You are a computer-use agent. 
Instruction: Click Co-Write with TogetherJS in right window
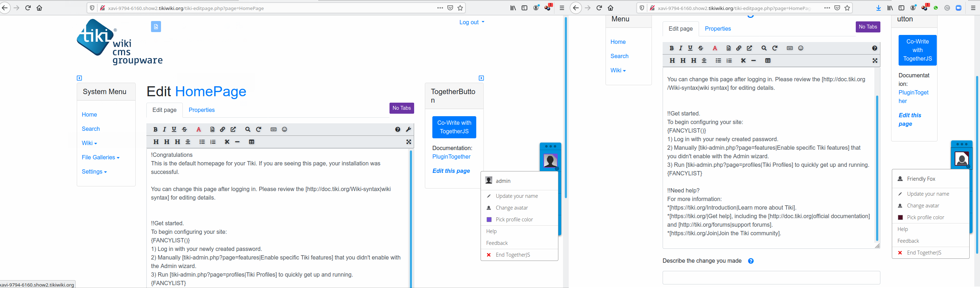click(x=918, y=50)
